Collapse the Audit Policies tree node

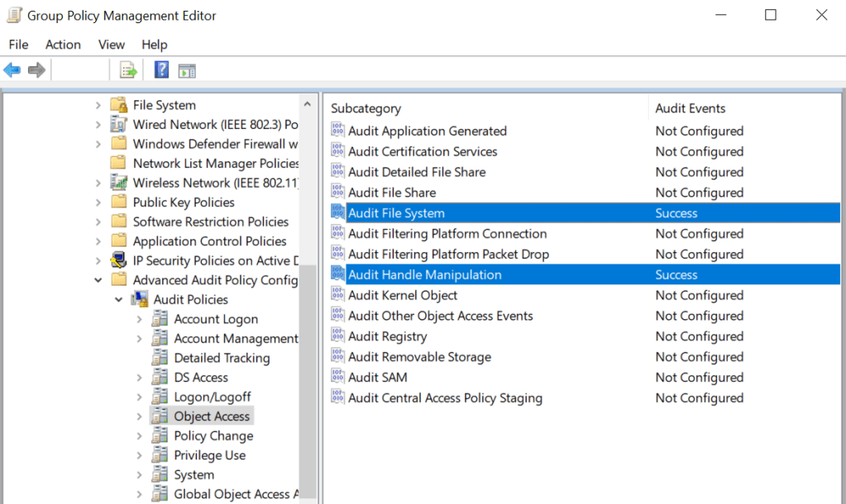[x=119, y=299]
